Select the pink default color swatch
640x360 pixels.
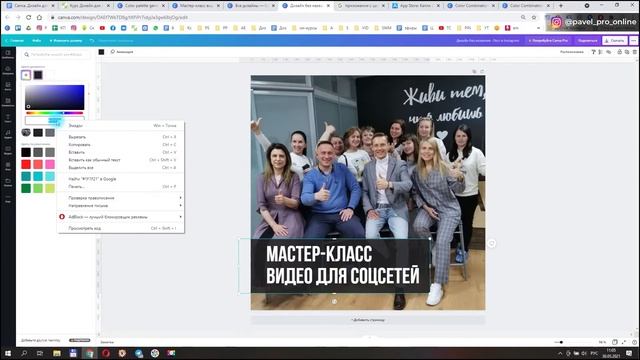50,164
